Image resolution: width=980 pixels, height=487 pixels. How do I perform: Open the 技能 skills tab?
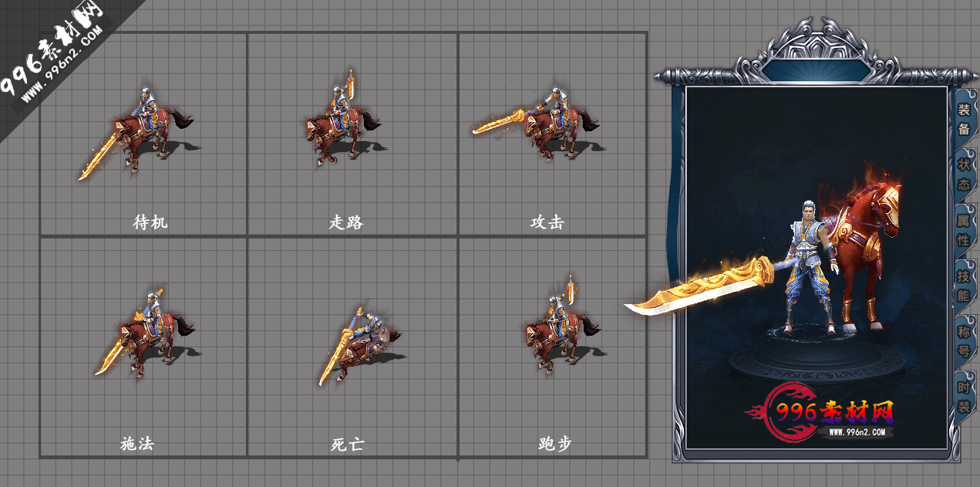[964, 286]
